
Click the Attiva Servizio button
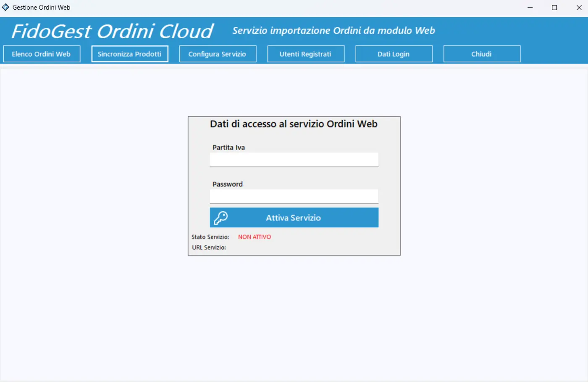[294, 218]
